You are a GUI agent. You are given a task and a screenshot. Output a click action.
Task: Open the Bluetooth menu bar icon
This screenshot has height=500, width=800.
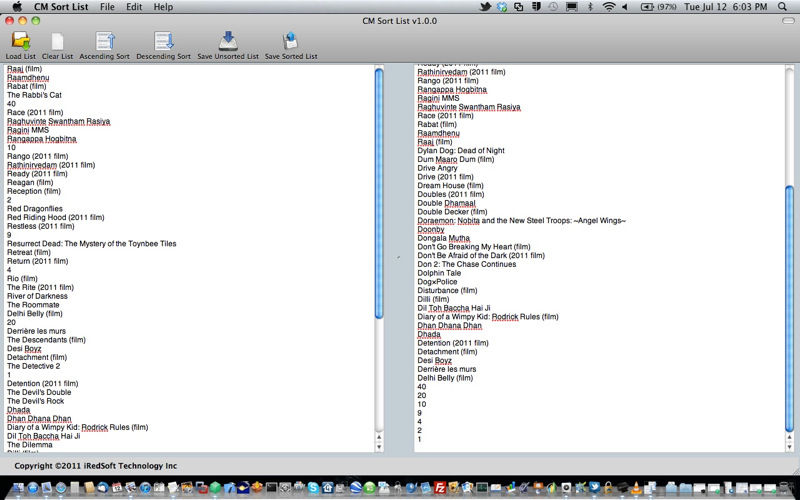(x=590, y=7)
